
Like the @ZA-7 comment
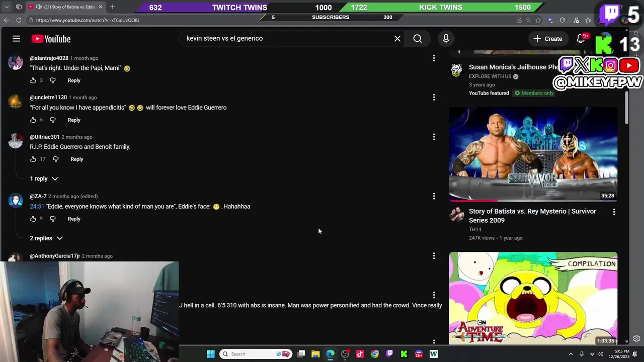(x=33, y=219)
